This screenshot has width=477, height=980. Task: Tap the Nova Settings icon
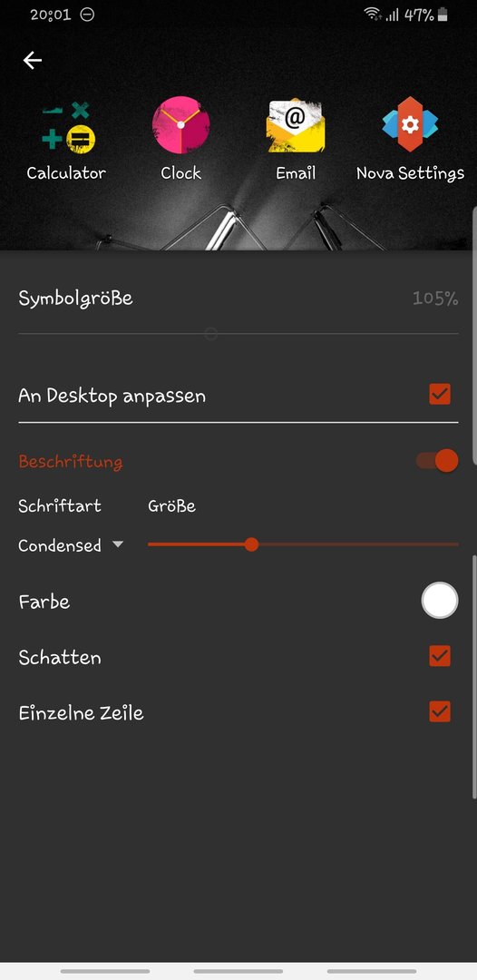pyautogui.click(x=410, y=124)
